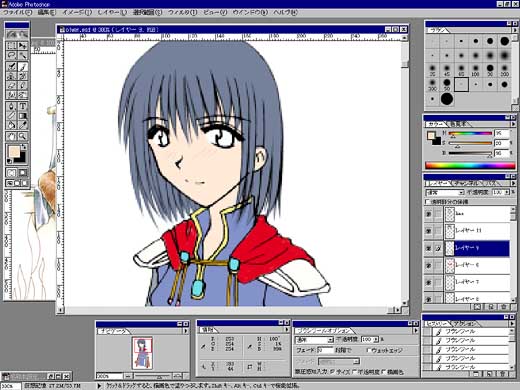
Task: Select the Move tool
Action: 23,46
